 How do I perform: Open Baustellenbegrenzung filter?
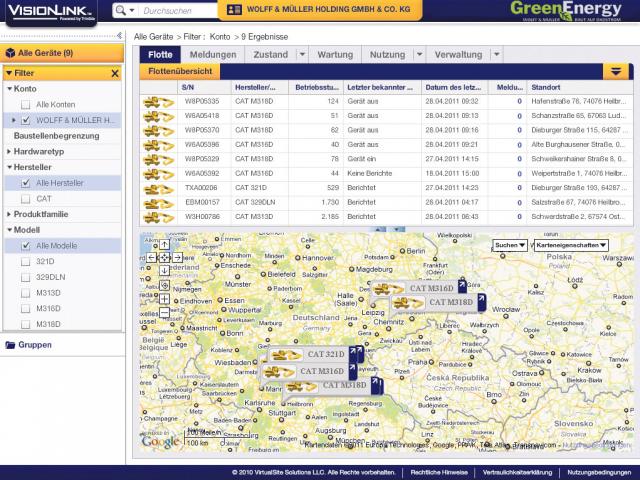click(56, 136)
